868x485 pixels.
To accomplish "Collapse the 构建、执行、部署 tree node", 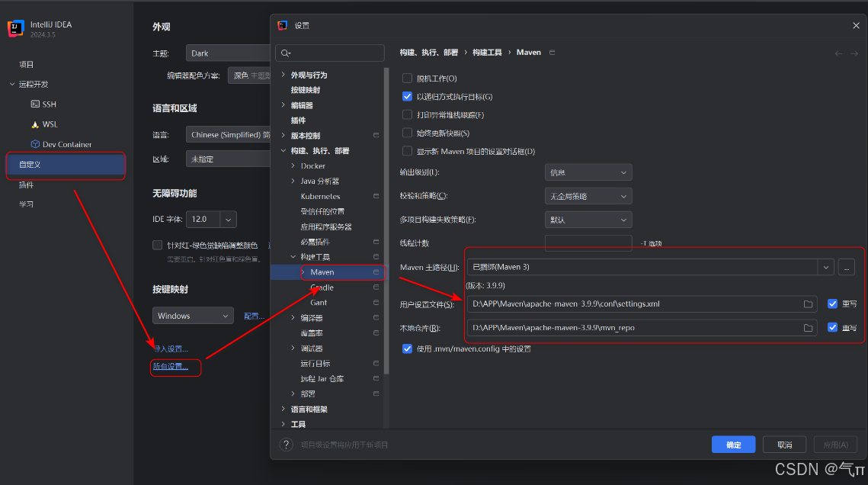I will point(283,150).
